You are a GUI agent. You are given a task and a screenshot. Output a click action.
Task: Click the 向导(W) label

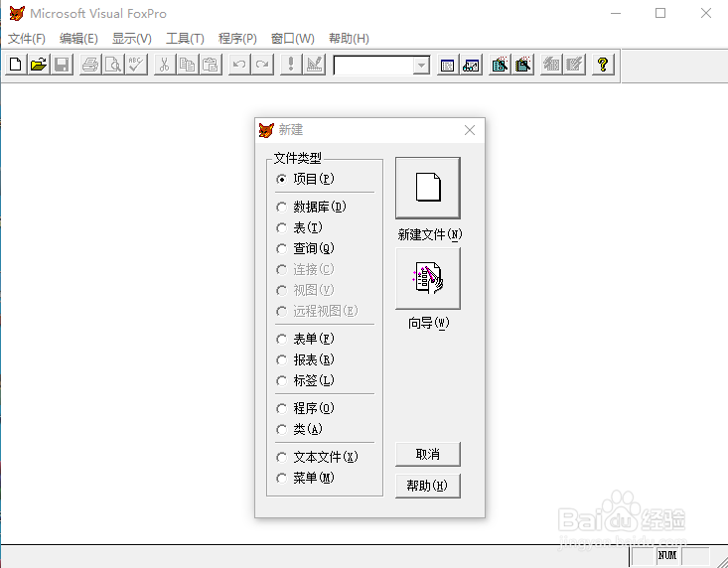428,323
